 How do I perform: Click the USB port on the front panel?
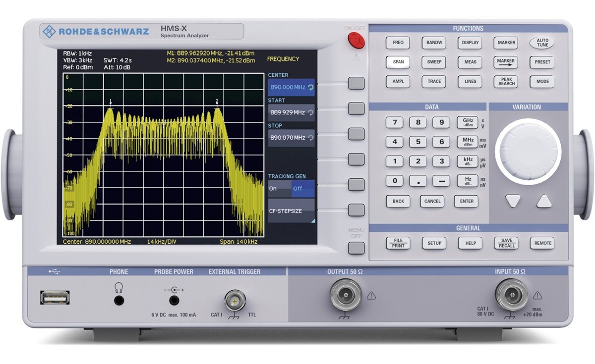[x=54, y=297]
